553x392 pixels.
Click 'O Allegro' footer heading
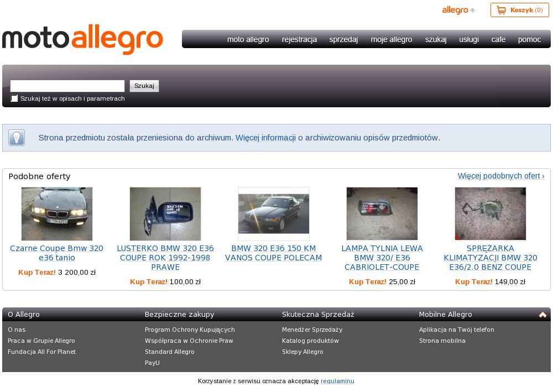point(24,315)
